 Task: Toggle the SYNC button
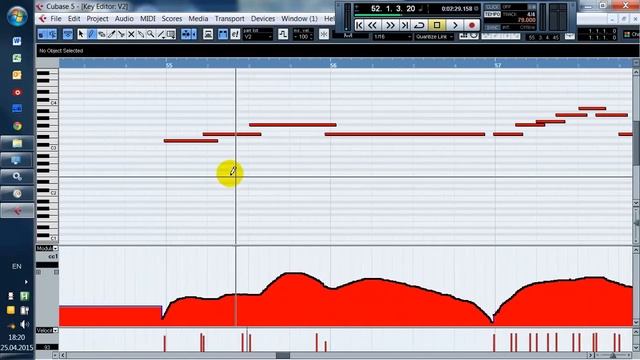(492, 27)
